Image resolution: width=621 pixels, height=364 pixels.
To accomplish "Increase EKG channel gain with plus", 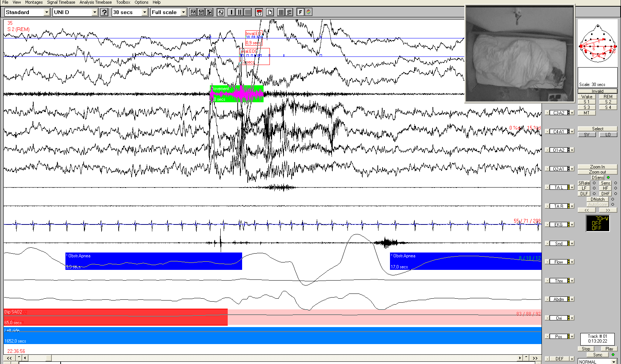I will click(x=572, y=224).
